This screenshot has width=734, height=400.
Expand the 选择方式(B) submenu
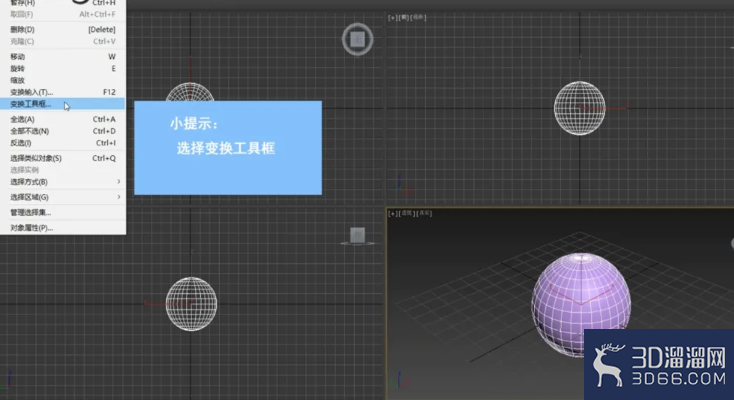[63, 182]
